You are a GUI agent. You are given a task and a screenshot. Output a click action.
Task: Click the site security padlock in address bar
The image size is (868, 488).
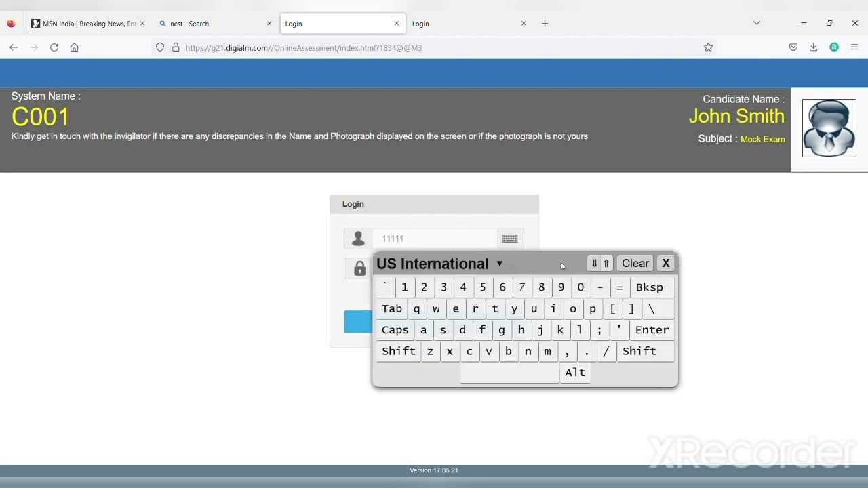click(176, 47)
